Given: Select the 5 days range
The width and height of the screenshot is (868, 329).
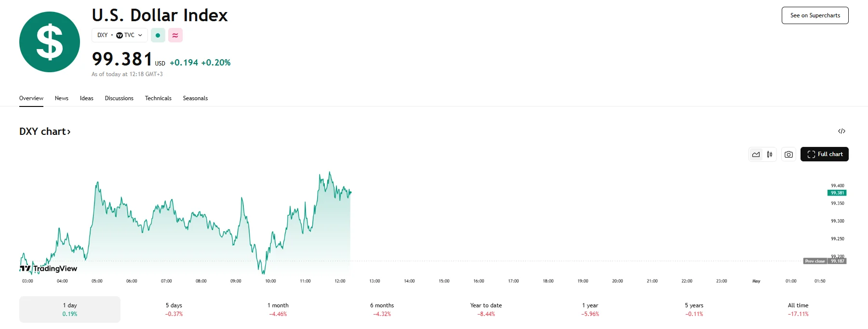Looking at the screenshot, I should pos(174,309).
